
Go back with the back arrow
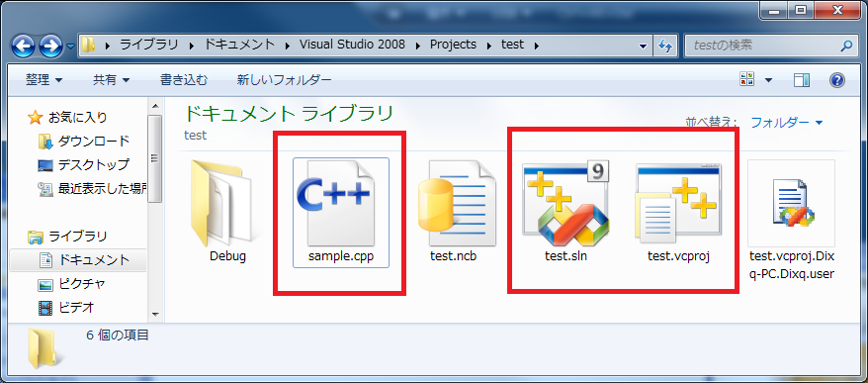24,46
